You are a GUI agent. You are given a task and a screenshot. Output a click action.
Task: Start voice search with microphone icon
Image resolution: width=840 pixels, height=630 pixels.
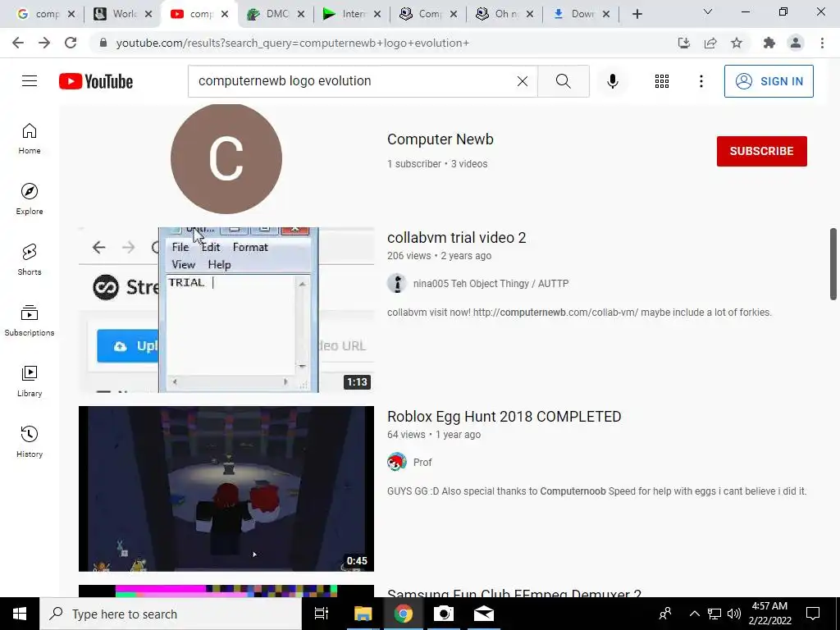(612, 81)
